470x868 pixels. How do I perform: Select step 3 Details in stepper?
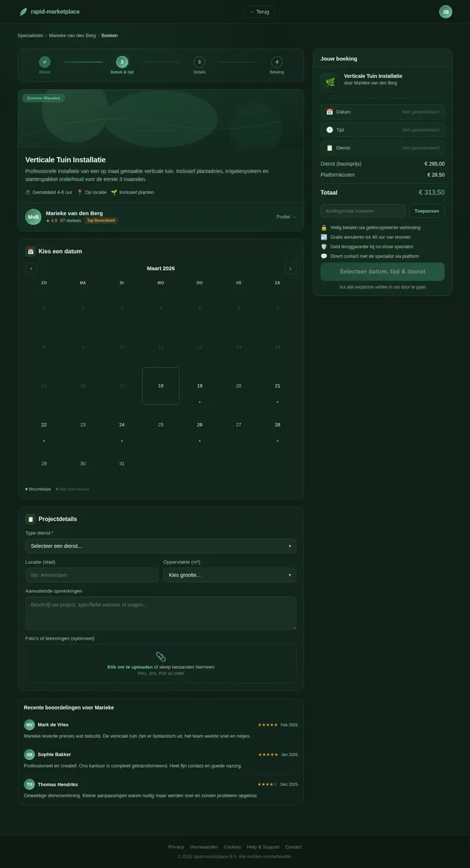coord(199,62)
